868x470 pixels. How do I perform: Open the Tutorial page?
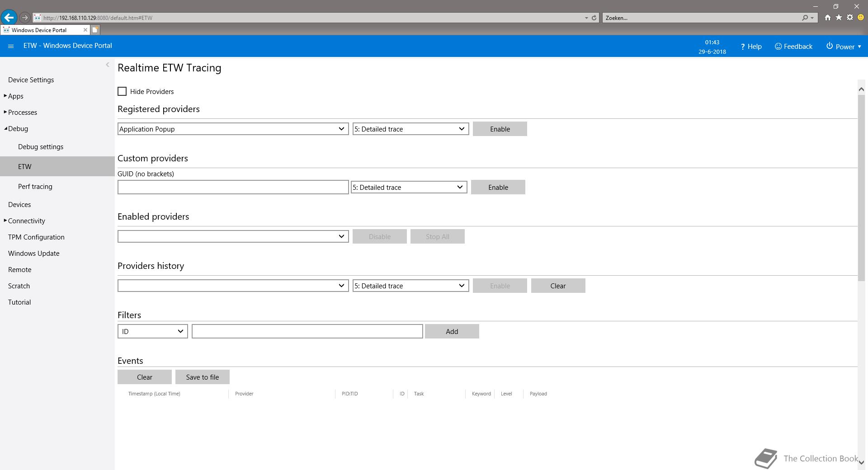click(19, 302)
